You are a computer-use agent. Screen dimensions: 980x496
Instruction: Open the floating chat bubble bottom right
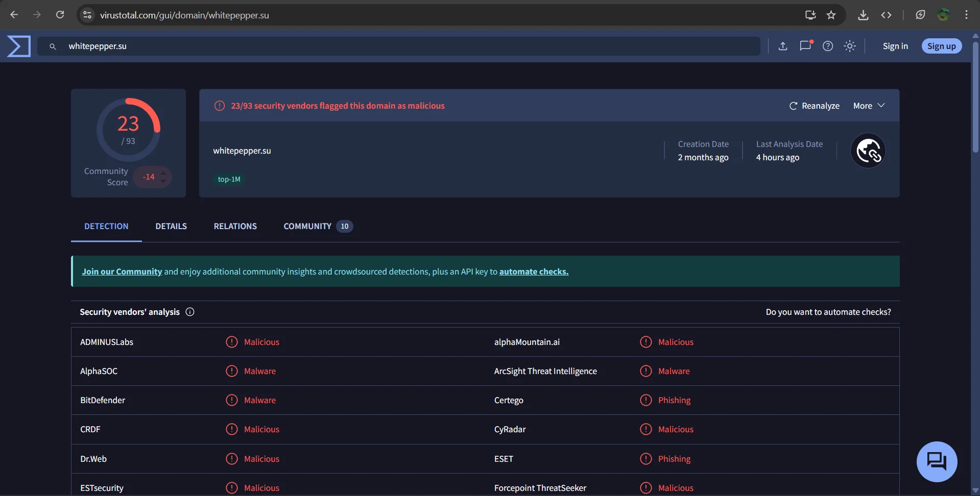point(937,461)
